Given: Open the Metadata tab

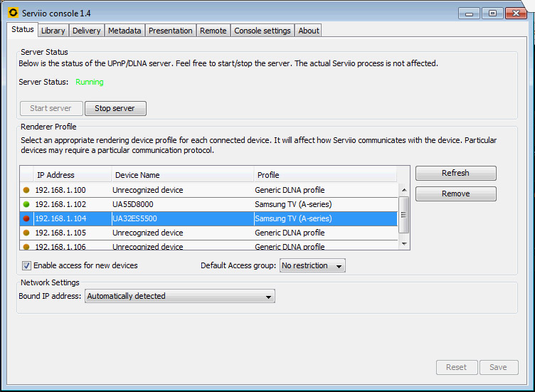Looking at the screenshot, I should tap(125, 31).
